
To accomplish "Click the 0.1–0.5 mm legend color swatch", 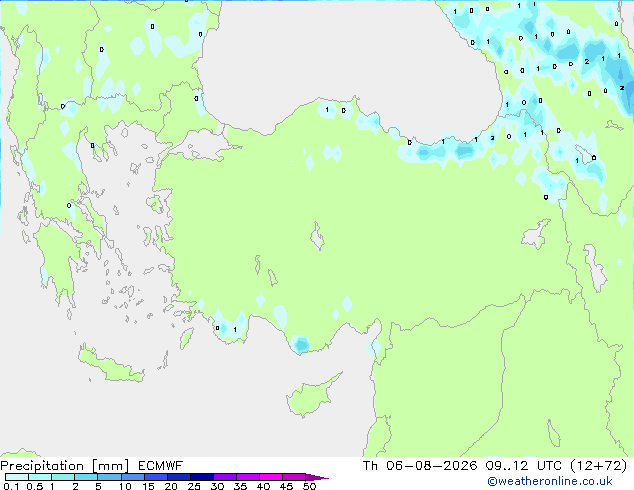I will [x=17, y=477].
